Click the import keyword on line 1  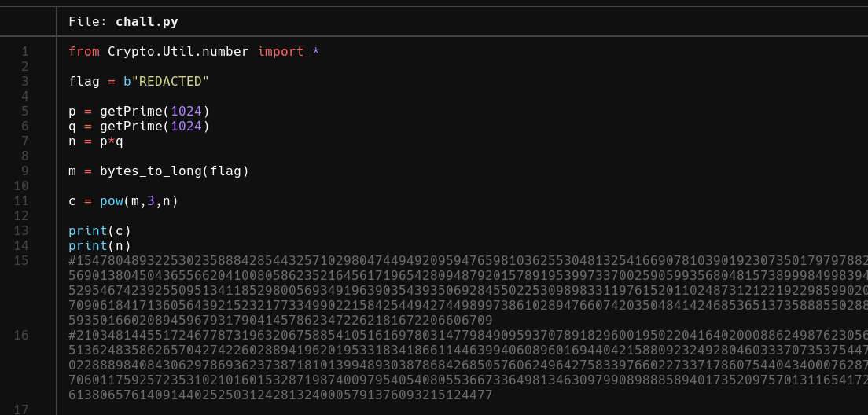click(281, 51)
